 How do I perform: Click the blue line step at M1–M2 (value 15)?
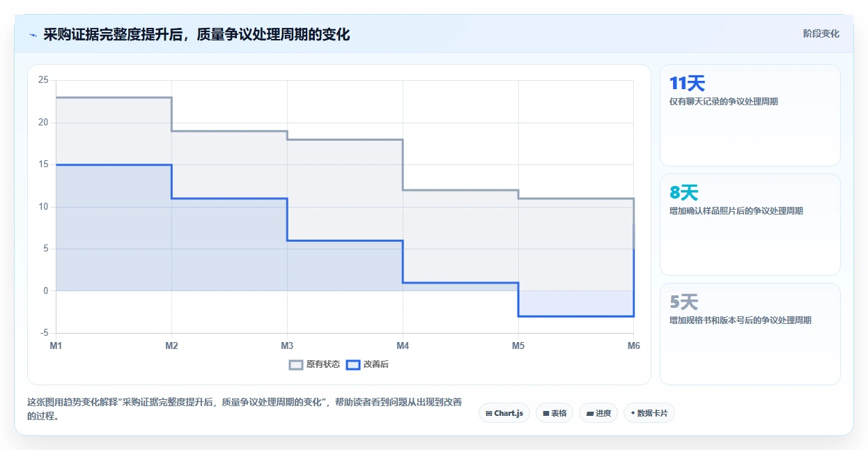pos(114,165)
